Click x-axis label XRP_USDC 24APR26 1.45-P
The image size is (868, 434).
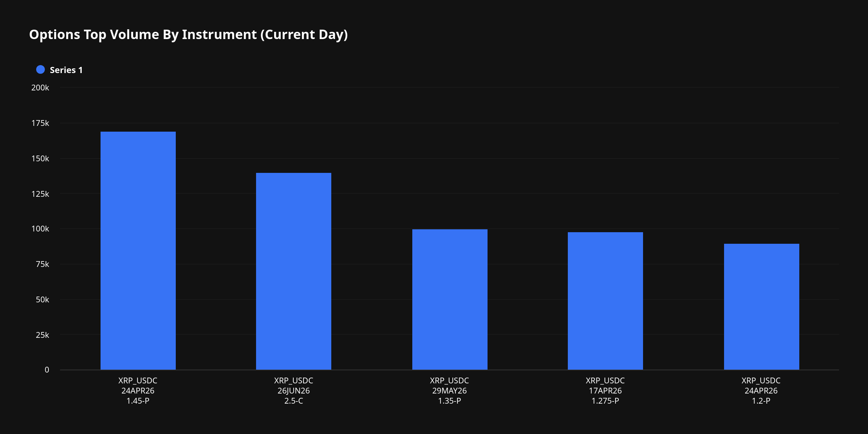coord(138,391)
